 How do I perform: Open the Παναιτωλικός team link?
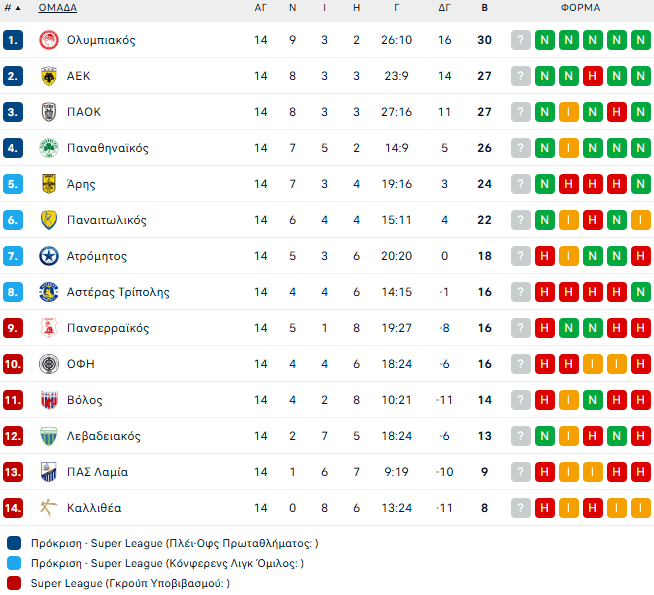(x=107, y=220)
